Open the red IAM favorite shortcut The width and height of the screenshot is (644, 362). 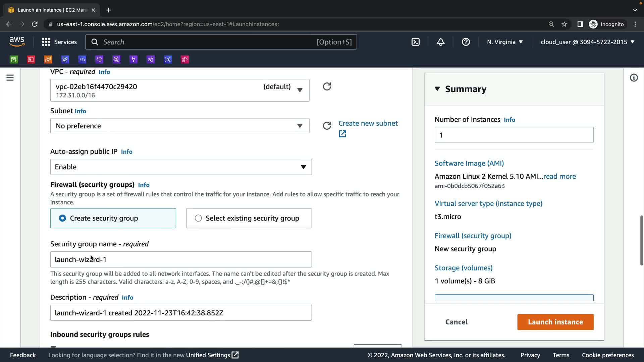point(31,60)
